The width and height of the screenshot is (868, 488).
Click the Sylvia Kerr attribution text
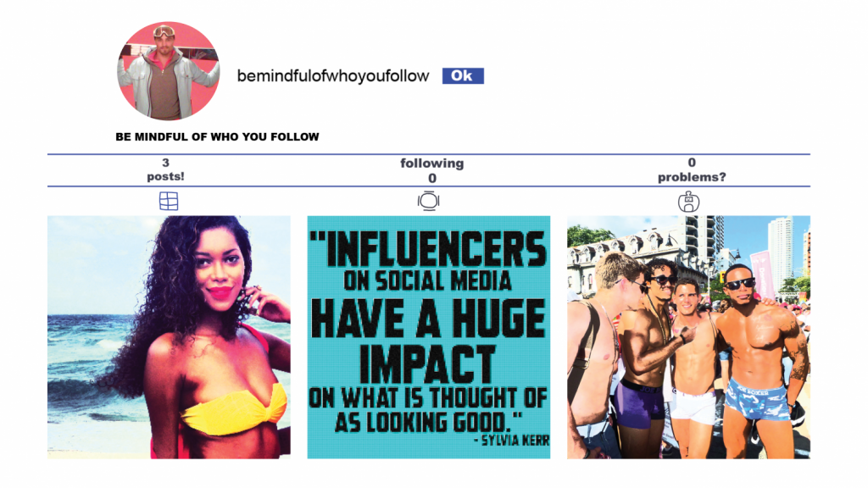coord(511,441)
